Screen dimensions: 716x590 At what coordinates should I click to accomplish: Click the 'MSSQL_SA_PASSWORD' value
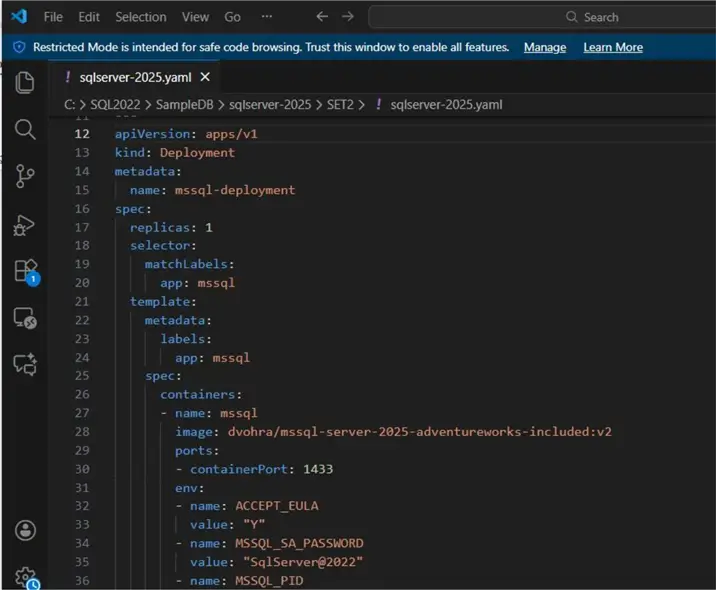299,543
